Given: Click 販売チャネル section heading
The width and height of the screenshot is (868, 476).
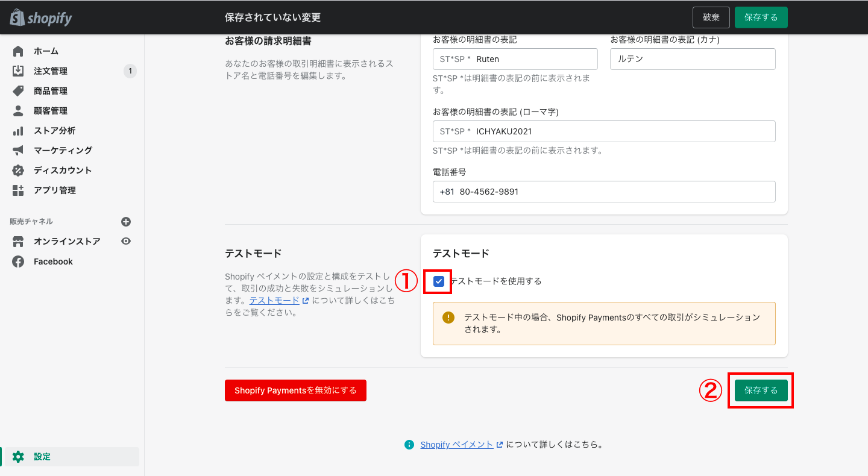Looking at the screenshot, I should coord(31,222).
